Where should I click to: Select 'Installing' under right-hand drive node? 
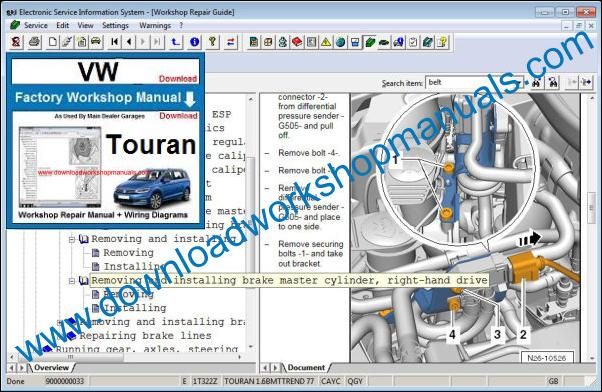(135, 308)
